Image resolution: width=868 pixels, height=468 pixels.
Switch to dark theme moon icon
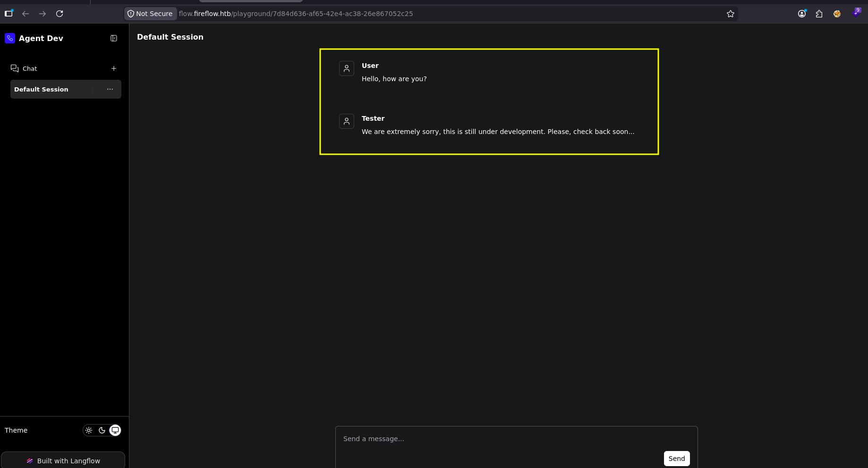tap(102, 430)
